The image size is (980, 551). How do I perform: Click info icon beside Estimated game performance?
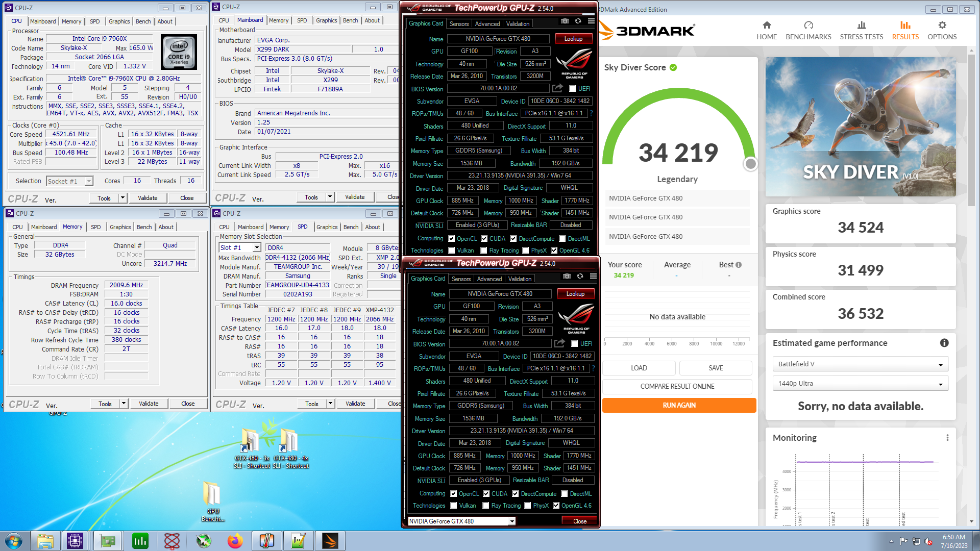click(x=944, y=343)
